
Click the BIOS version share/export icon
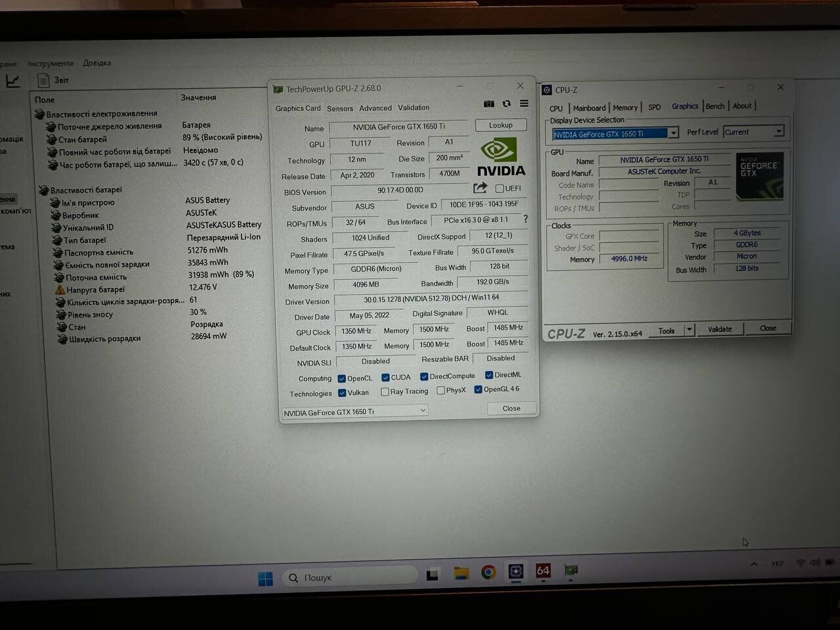coord(480,188)
